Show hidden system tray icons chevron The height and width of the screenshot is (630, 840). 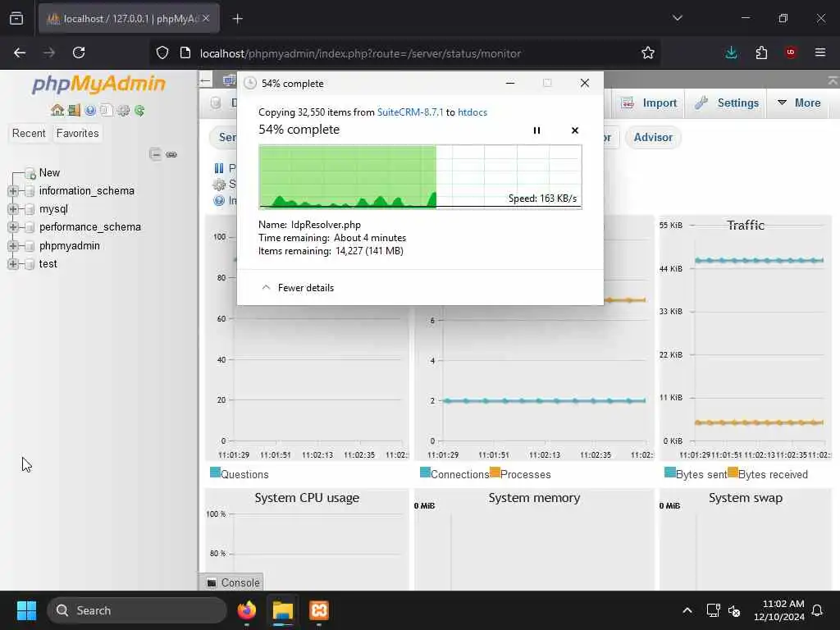pyautogui.click(x=687, y=610)
